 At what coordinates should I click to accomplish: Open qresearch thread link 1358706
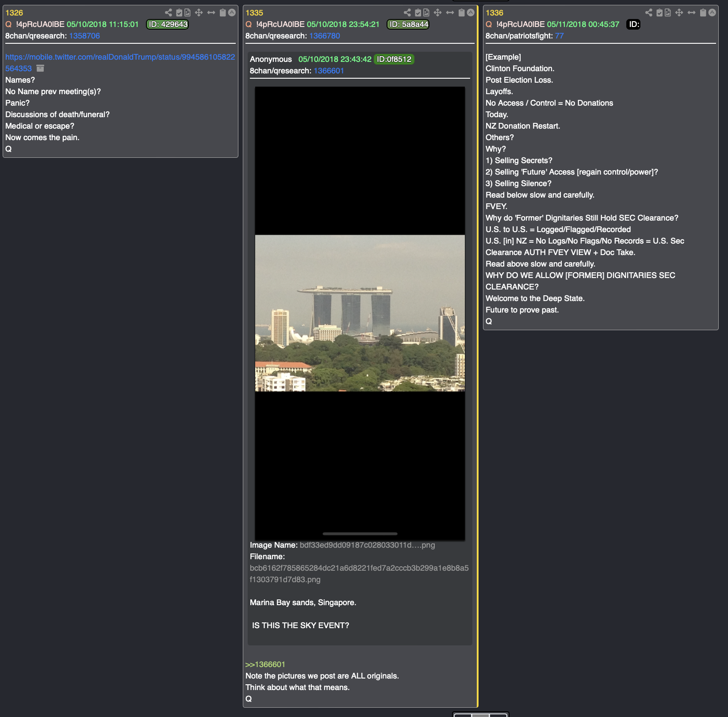[x=84, y=36]
